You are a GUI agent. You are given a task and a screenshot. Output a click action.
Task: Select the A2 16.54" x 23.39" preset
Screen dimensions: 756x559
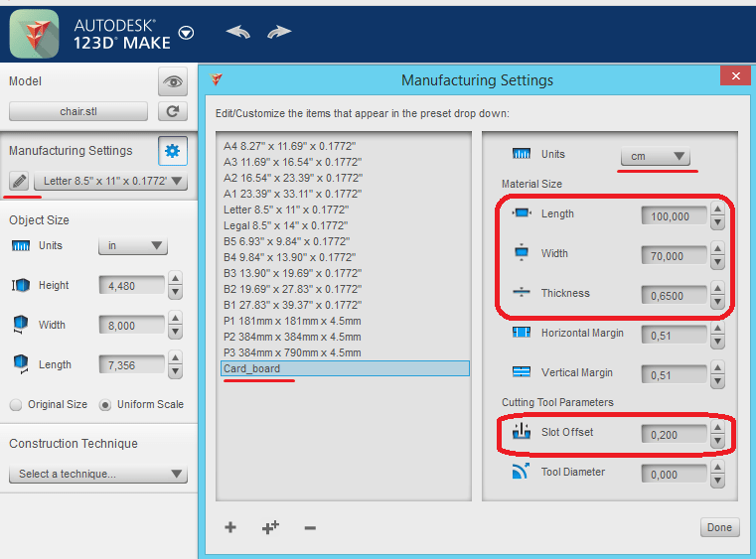click(x=293, y=178)
